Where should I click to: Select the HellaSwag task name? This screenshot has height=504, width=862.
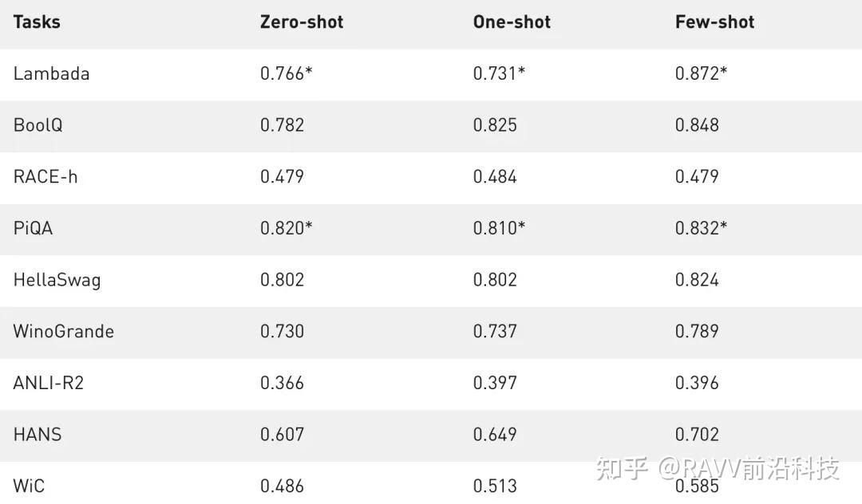tap(57, 280)
